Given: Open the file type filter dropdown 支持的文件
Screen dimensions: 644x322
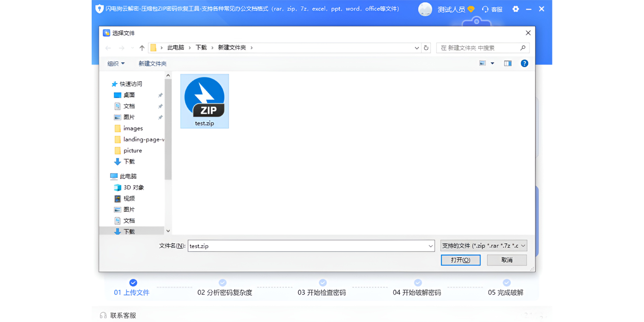Looking at the screenshot, I should coord(483,245).
